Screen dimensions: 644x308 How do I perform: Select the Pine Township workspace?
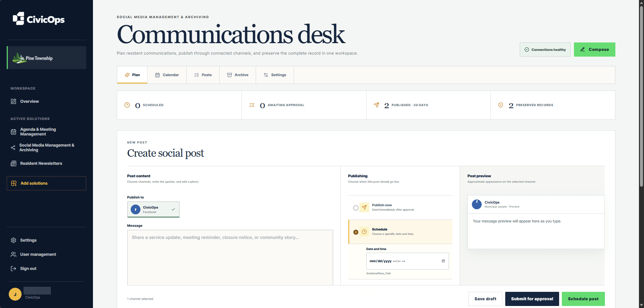[46, 58]
